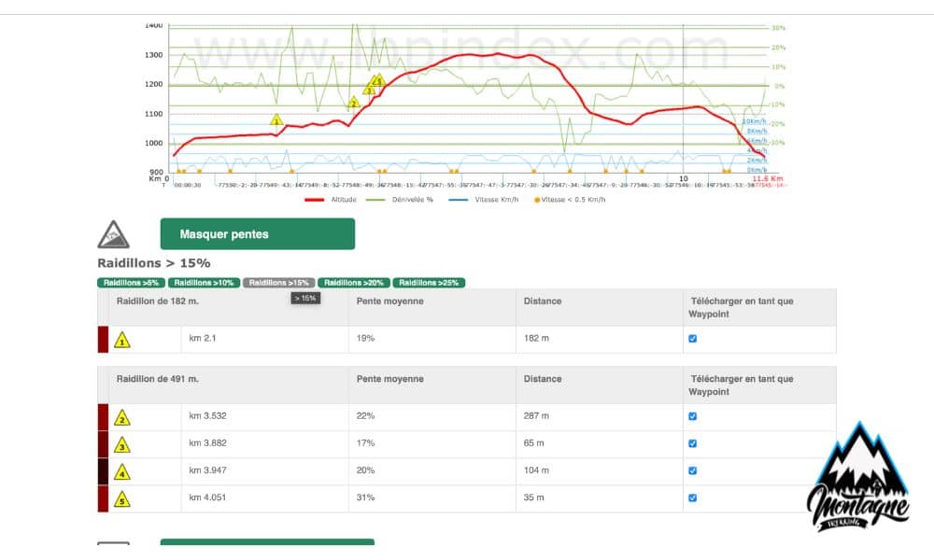Click warning triangle 4 in km 3.947 row

point(121,472)
